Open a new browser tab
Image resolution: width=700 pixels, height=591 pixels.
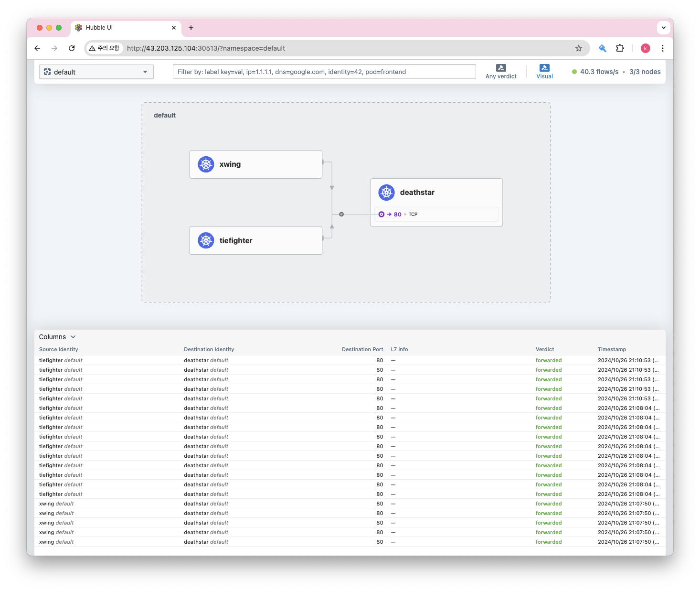tap(191, 28)
